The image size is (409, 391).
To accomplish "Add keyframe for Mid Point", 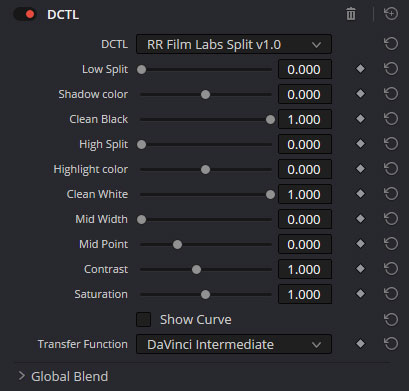I will [x=360, y=244].
